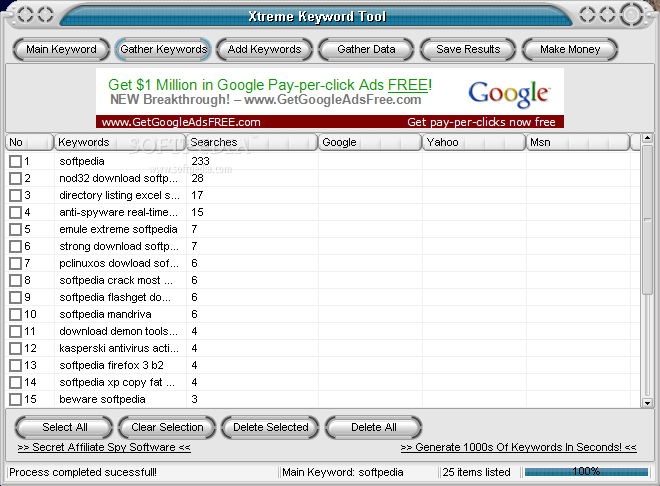Sort by Keywords column header
The image size is (660, 486).
(x=120, y=142)
